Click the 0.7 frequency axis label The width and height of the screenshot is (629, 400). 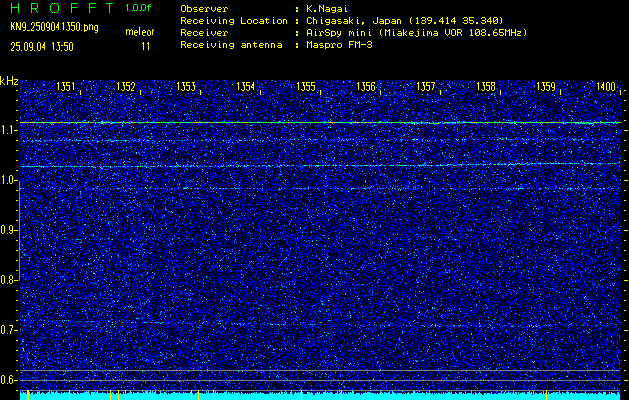tap(7, 330)
